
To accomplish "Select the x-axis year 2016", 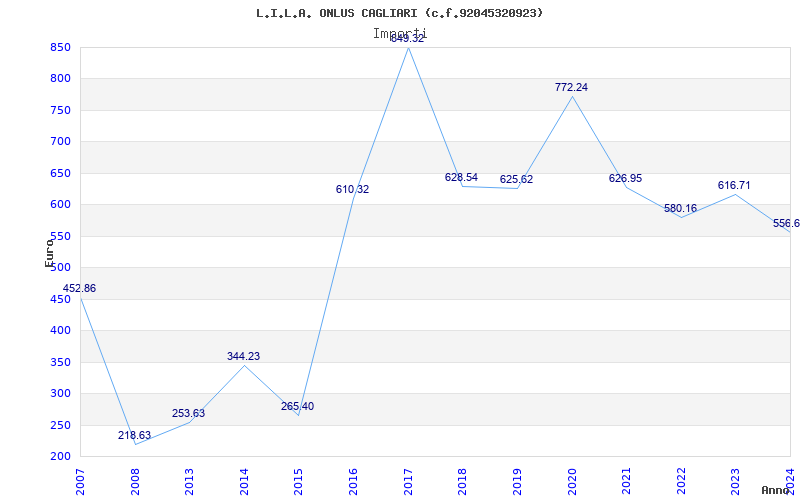I will point(353,481).
